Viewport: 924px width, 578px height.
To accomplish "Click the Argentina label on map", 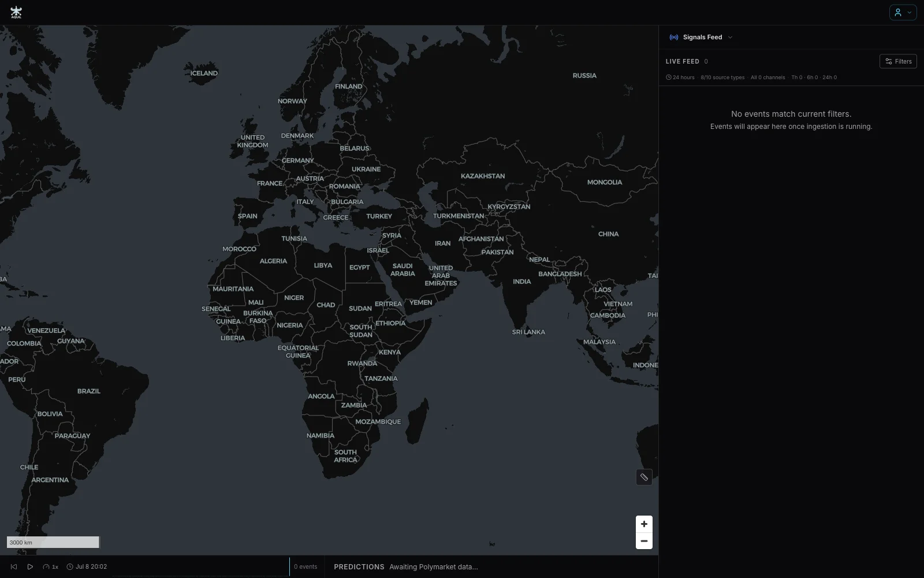I will tap(50, 480).
